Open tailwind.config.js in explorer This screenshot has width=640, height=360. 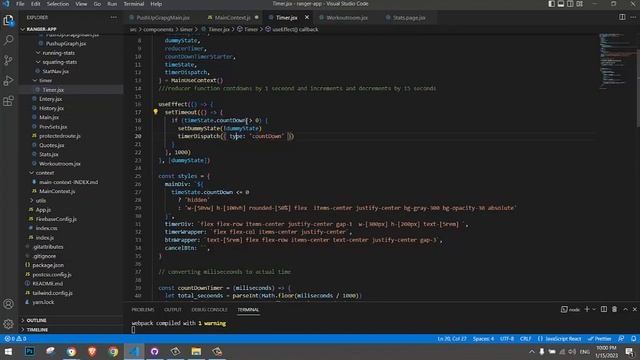point(52,293)
